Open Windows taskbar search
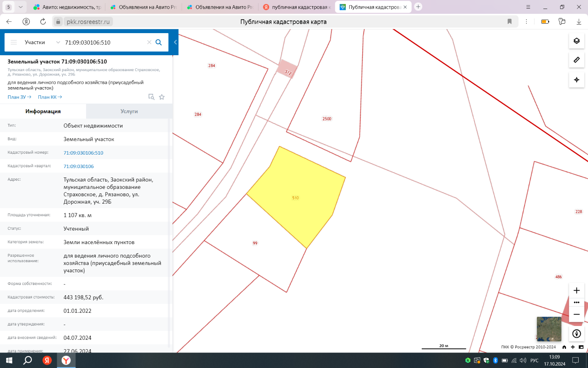 pyautogui.click(x=27, y=360)
